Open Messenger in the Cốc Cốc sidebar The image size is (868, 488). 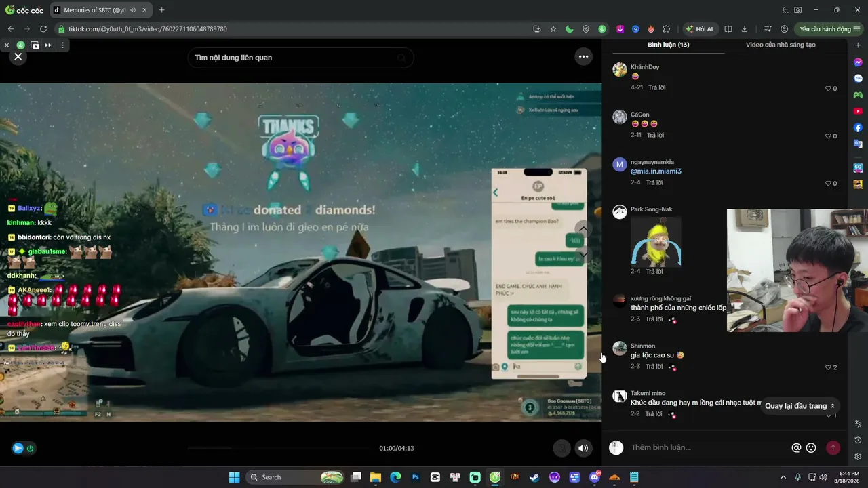[858, 62]
